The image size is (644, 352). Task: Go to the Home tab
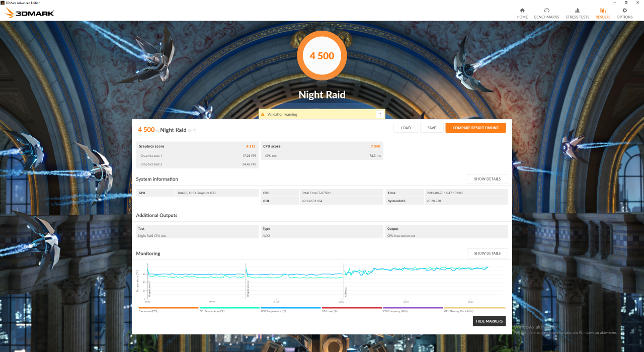[x=522, y=13]
